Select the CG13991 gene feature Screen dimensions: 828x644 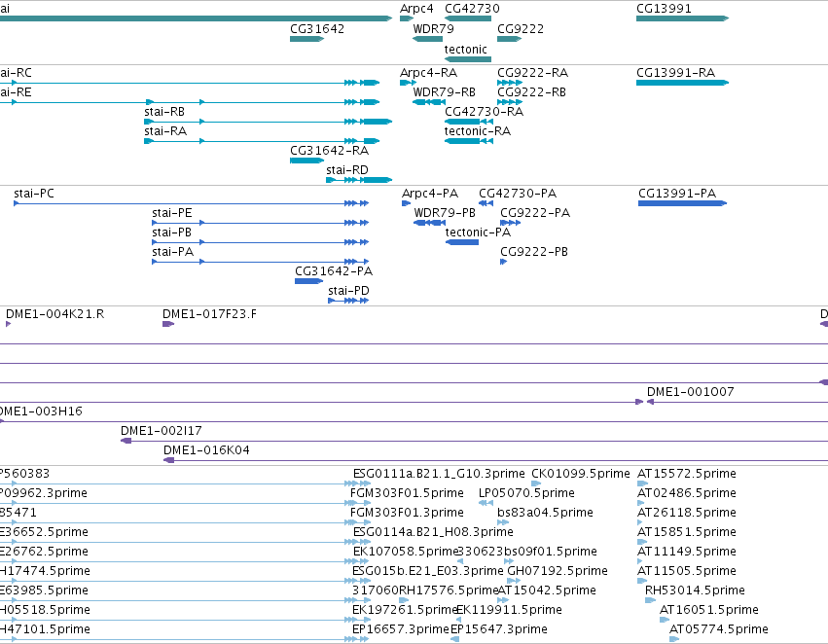pyautogui.click(x=682, y=18)
